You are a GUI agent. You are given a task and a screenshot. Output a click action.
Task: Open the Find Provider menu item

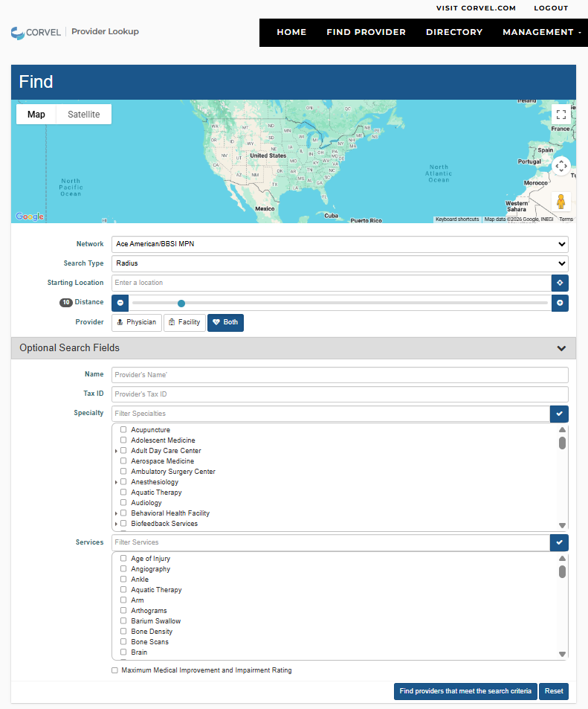pyautogui.click(x=366, y=32)
